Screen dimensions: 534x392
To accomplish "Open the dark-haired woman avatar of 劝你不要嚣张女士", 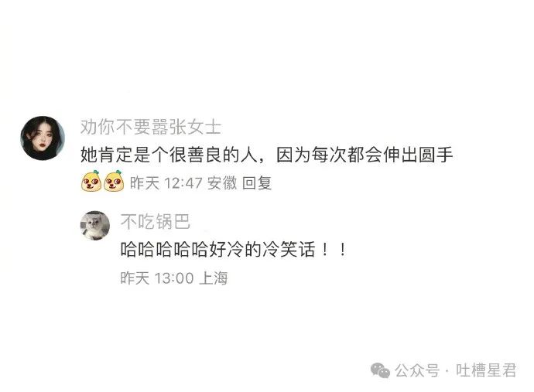I will click(43, 138).
